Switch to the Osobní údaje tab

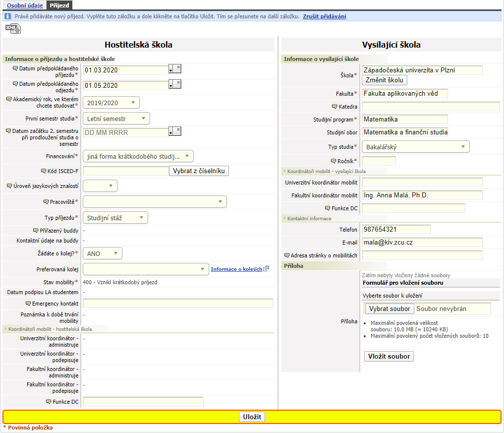click(x=25, y=5)
